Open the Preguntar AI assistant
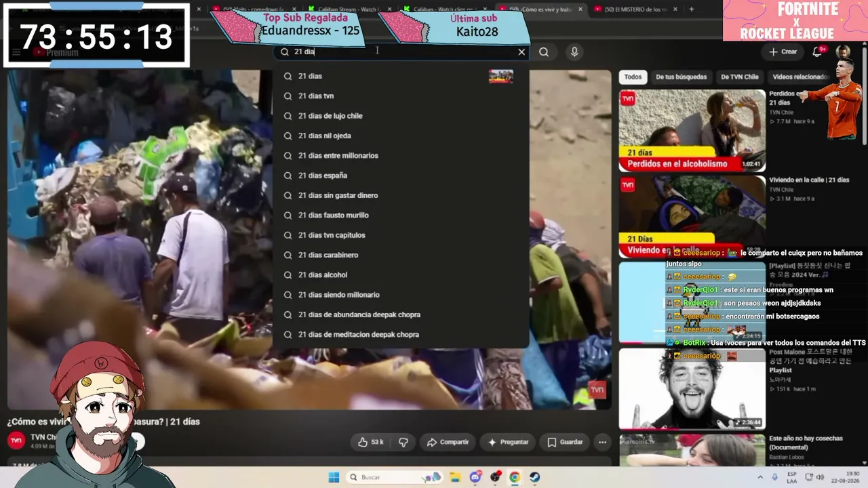 pyautogui.click(x=508, y=442)
